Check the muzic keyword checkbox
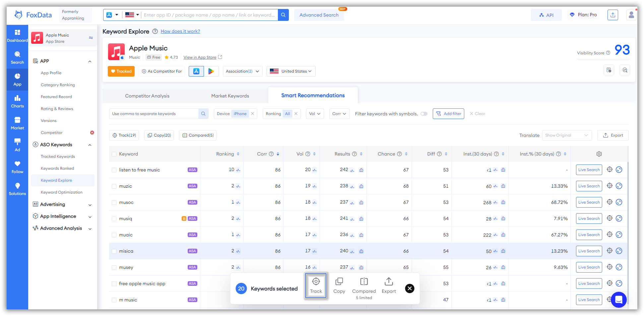Image resolution: width=644 pixels, height=316 pixels. tap(114, 186)
